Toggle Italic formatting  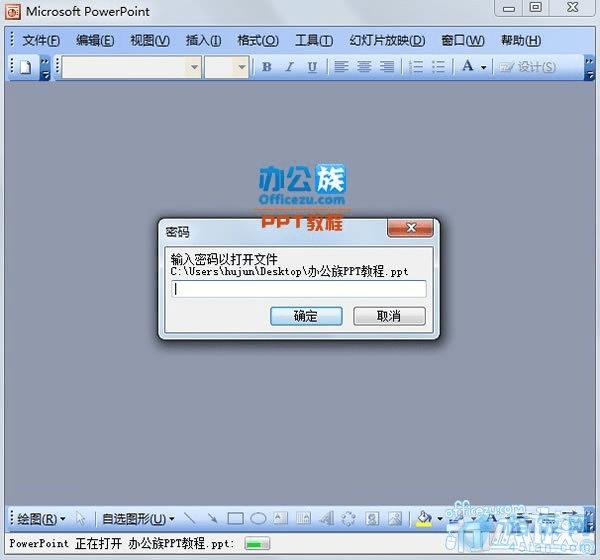point(290,67)
